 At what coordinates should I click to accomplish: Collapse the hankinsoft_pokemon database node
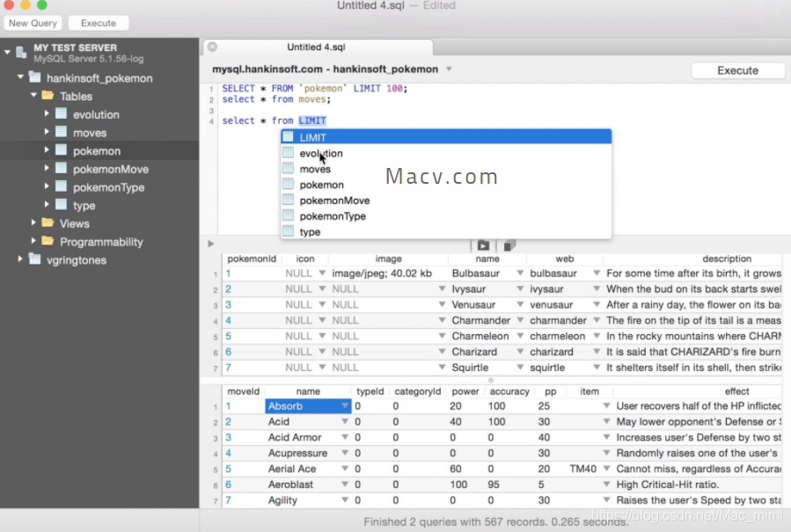(20, 77)
